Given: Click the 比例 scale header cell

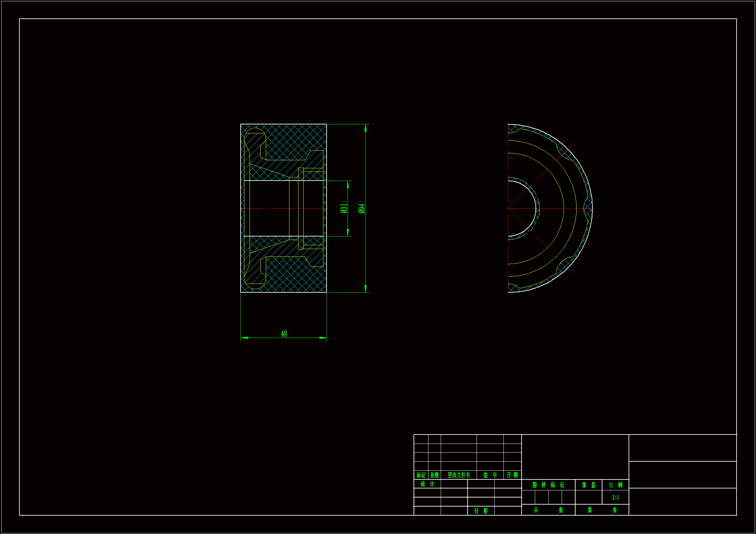Looking at the screenshot, I should click(x=615, y=485).
